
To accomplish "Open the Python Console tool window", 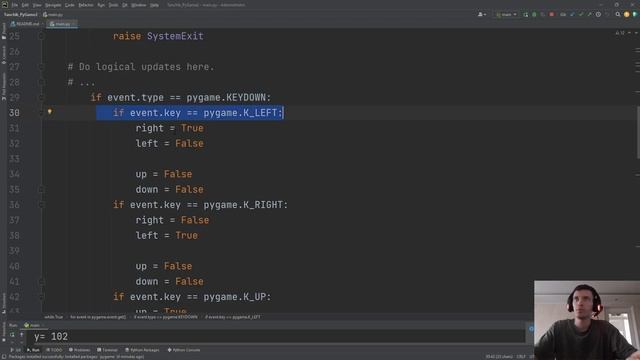I will point(184,350).
